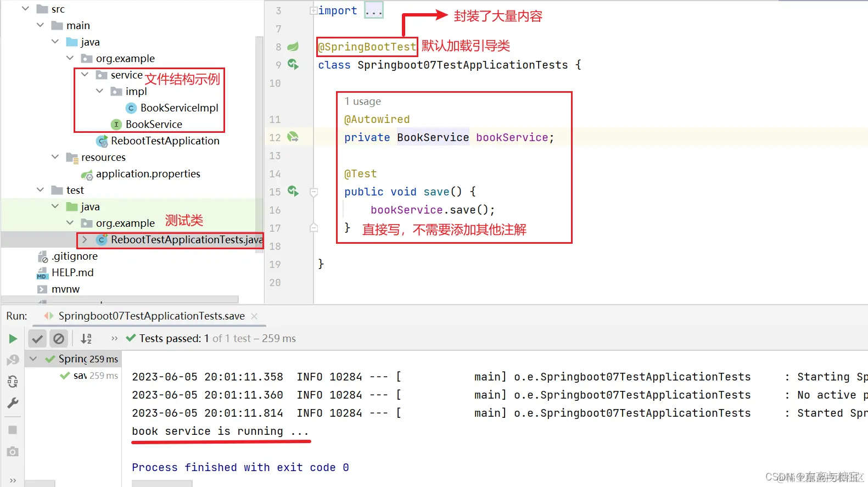Click application.properties Spring config icon
This screenshot has width=868, height=487.
click(87, 175)
